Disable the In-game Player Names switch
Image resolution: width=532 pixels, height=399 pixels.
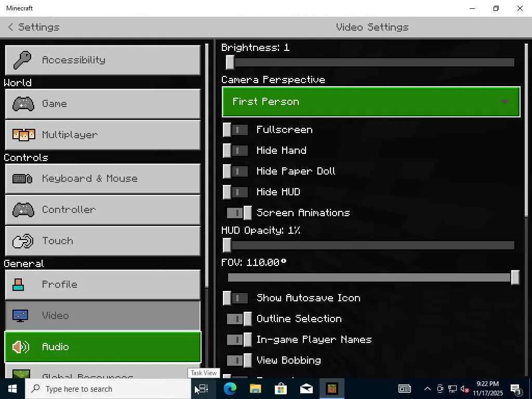tap(239, 340)
